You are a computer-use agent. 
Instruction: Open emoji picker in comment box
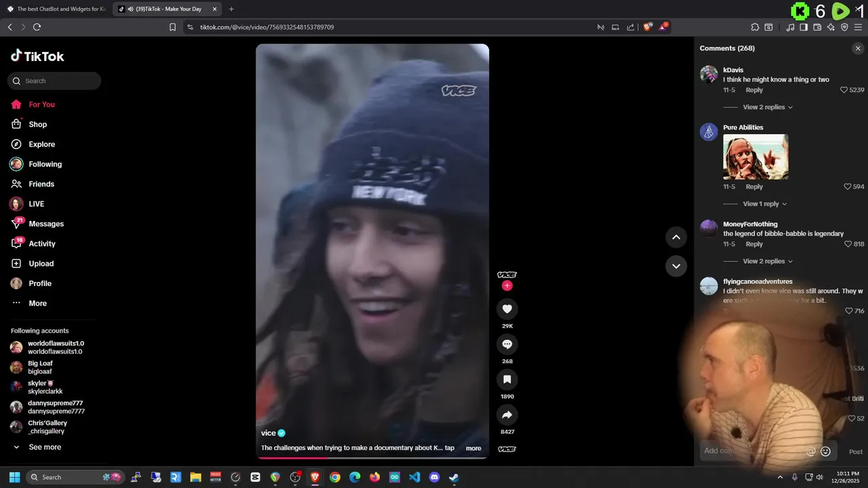(x=825, y=451)
